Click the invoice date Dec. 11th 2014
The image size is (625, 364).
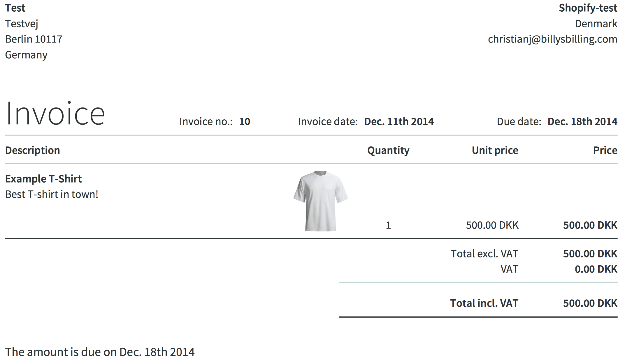click(399, 121)
